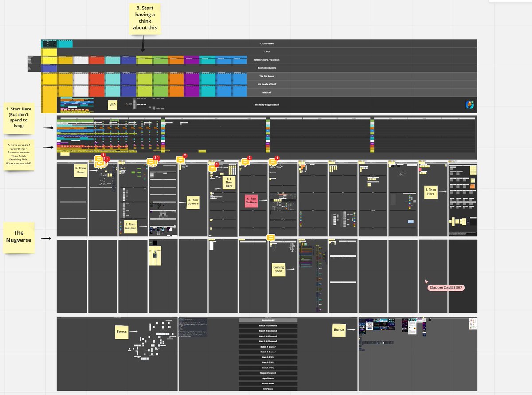Click the NN Staff row label
This screenshot has height=395, width=532.
click(x=267, y=93)
